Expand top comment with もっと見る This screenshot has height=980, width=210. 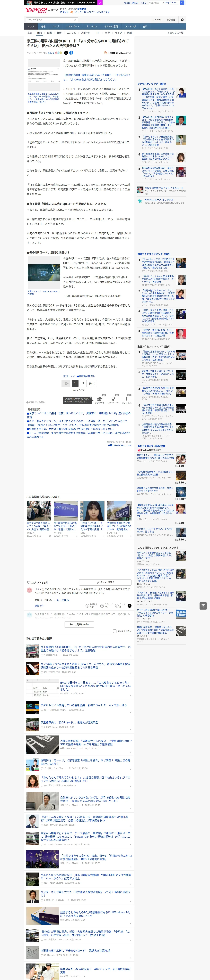(63, 600)
